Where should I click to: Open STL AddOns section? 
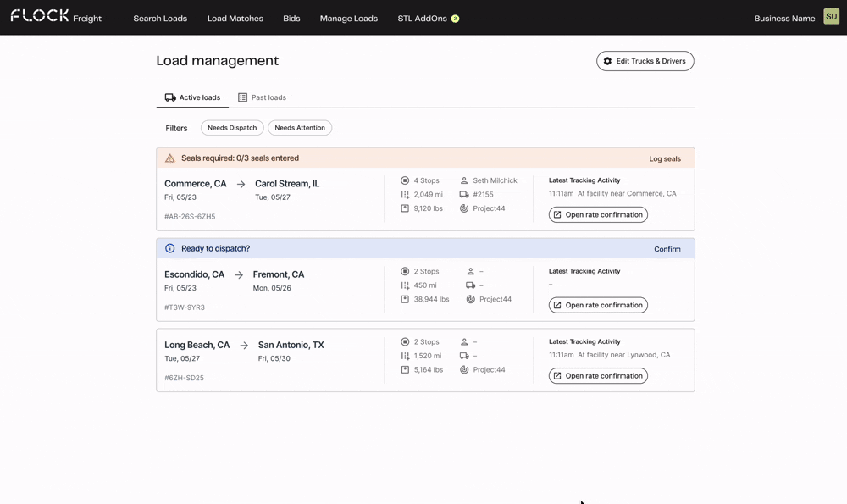[422, 19]
